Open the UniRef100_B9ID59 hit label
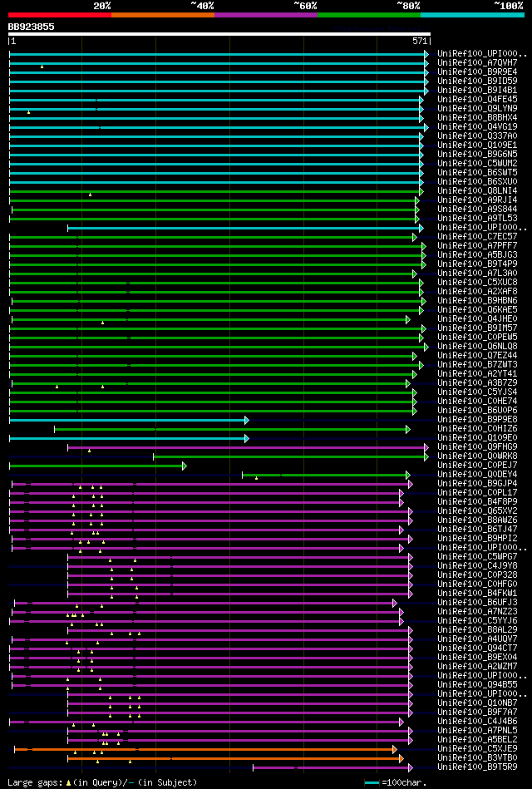This screenshot has width=532, height=789. [478, 81]
